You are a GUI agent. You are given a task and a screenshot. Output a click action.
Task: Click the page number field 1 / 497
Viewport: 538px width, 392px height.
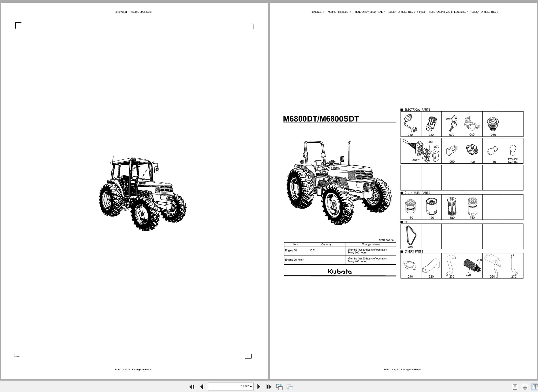tap(231, 386)
